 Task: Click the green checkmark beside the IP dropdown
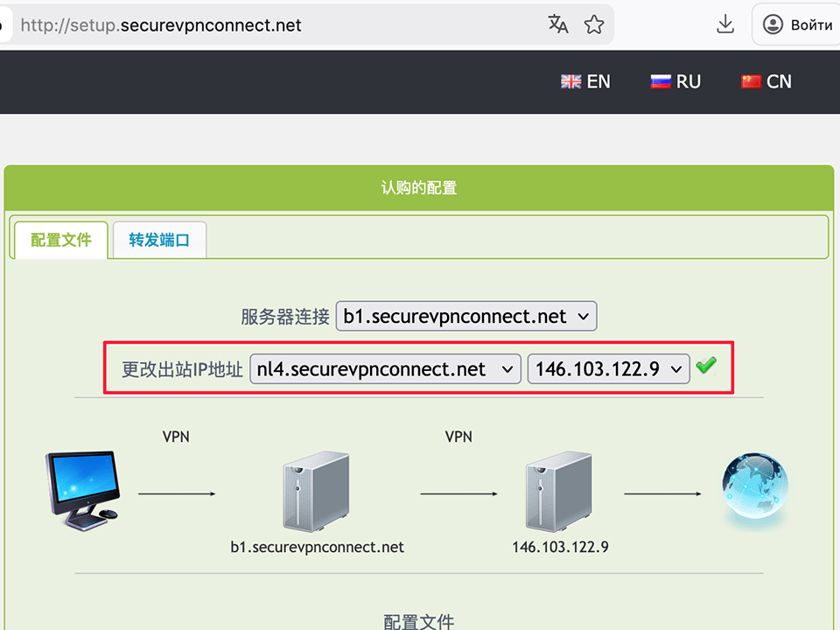[x=706, y=366]
